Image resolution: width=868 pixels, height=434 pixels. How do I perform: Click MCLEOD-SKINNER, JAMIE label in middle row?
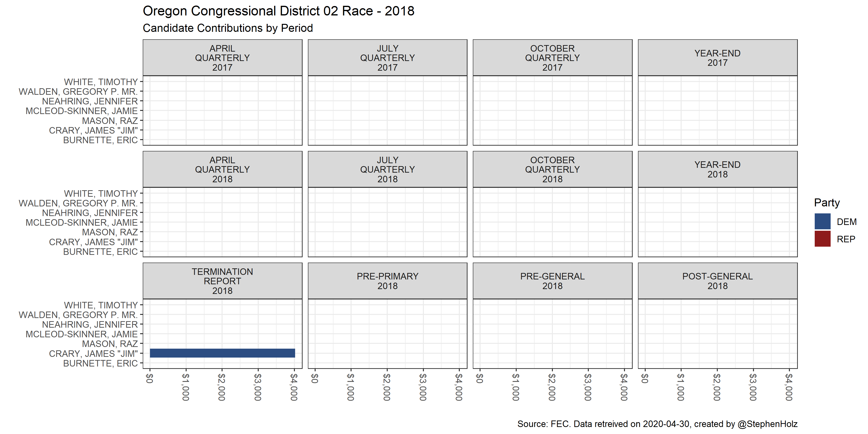81,222
